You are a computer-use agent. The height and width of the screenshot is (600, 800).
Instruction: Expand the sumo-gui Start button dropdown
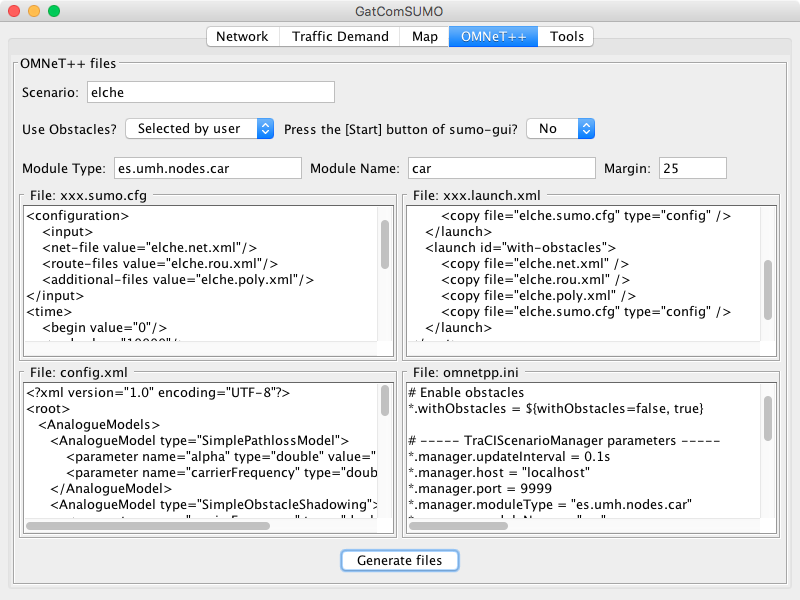click(560, 129)
